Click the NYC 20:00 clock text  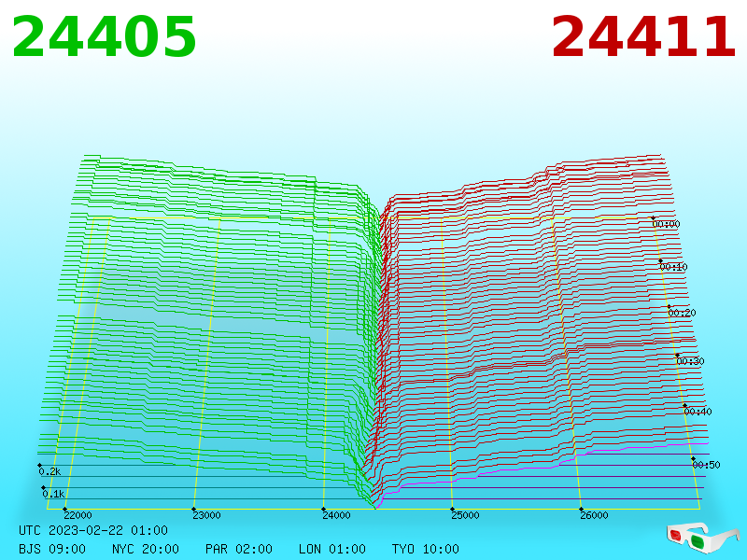[146, 549]
